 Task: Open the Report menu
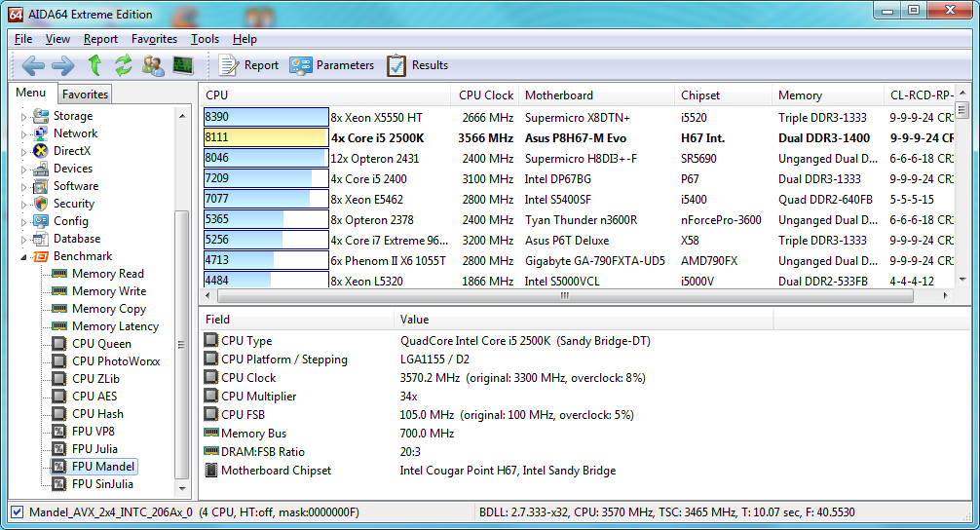pyautogui.click(x=100, y=39)
